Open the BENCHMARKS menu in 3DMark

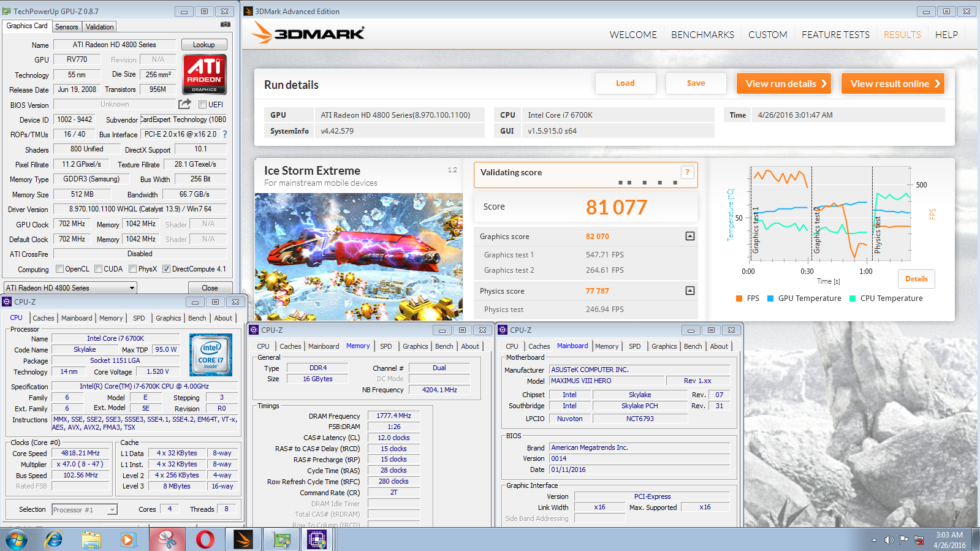[702, 35]
